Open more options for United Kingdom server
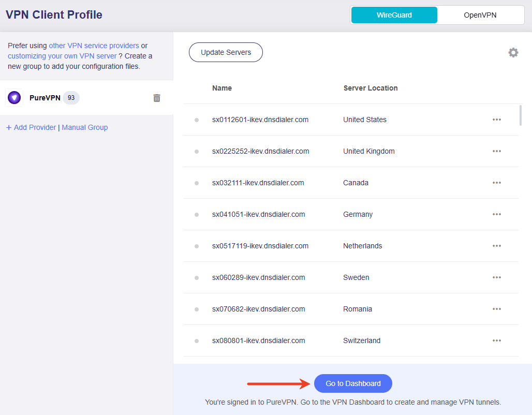The height and width of the screenshot is (415, 532). tap(497, 151)
